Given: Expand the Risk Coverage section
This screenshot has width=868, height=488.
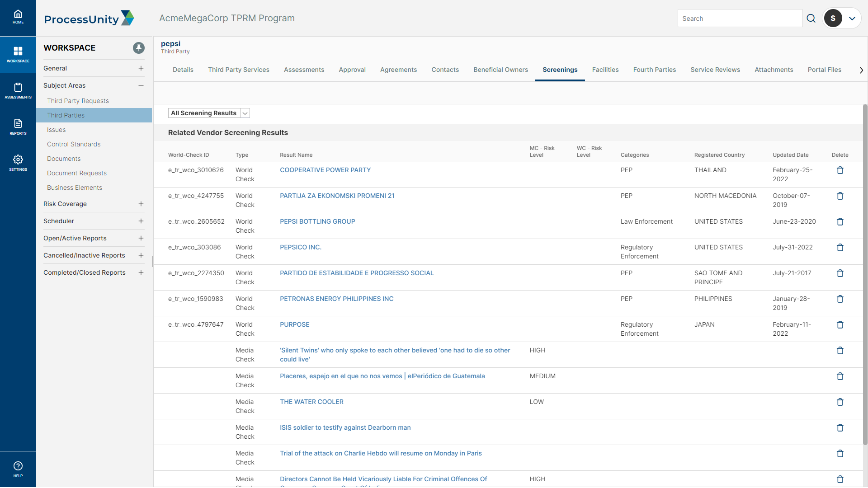Looking at the screenshot, I should tap(141, 204).
